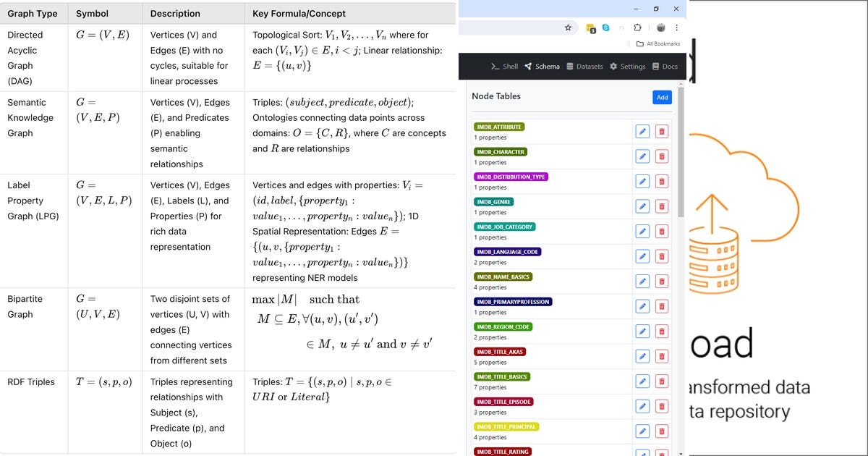Switch to the Schema tab

pos(542,66)
